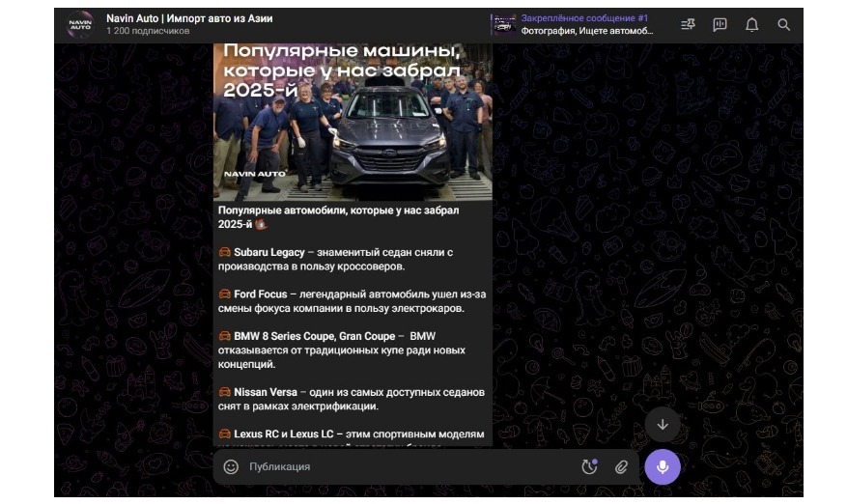The height and width of the screenshot is (504, 847).
Task: Click the Nissan Versa bold text
Action: [266, 392]
